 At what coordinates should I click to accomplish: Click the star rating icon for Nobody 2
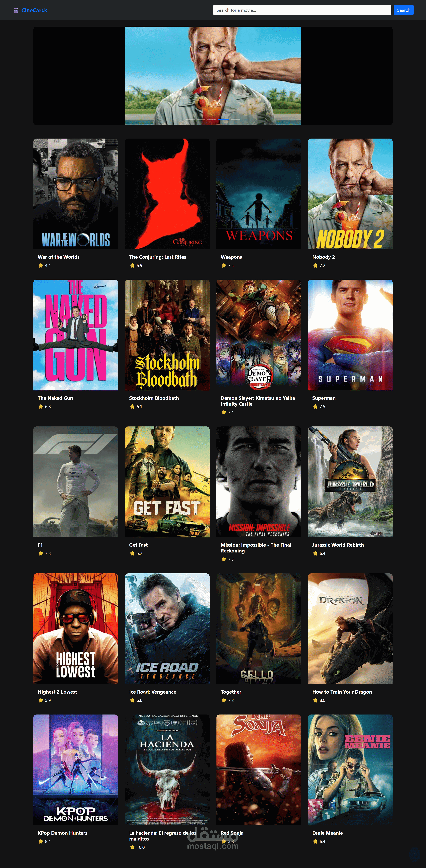coord(315,266)
